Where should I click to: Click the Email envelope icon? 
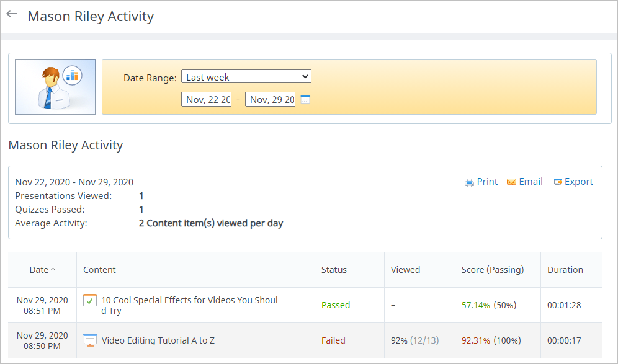click(x=511, y=182)
